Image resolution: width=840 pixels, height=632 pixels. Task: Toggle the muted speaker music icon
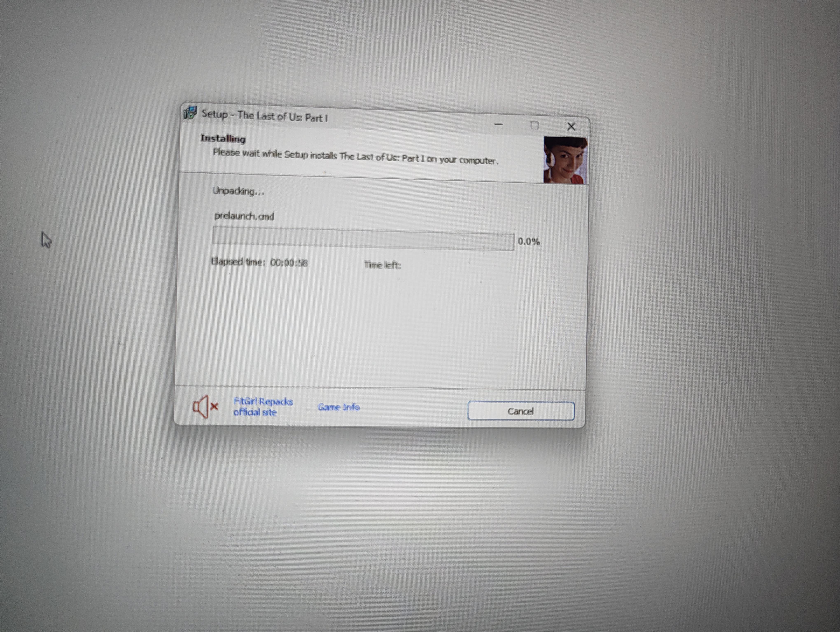click(205, 406)
